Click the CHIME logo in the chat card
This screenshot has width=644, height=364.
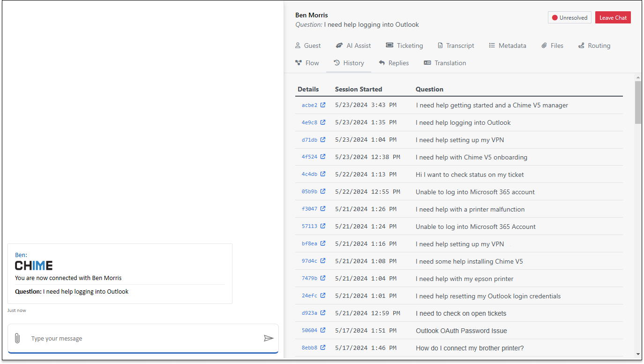(x=34, y=265)
